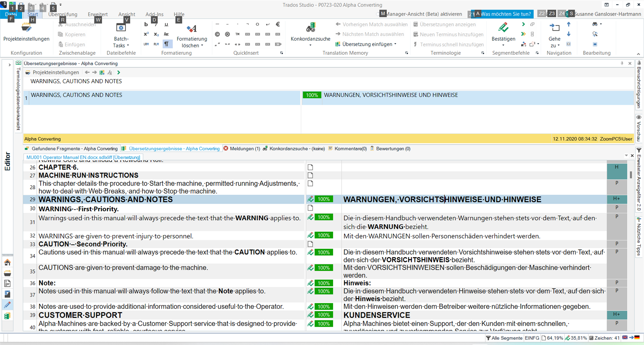Apply underline formatting in the ribbon

[166, 24]
